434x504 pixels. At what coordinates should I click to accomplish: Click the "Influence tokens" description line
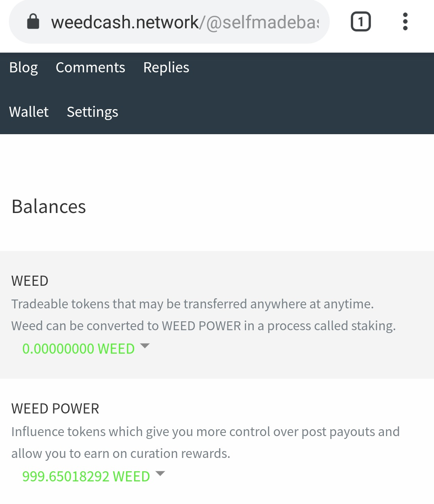(x=205, y=432)
